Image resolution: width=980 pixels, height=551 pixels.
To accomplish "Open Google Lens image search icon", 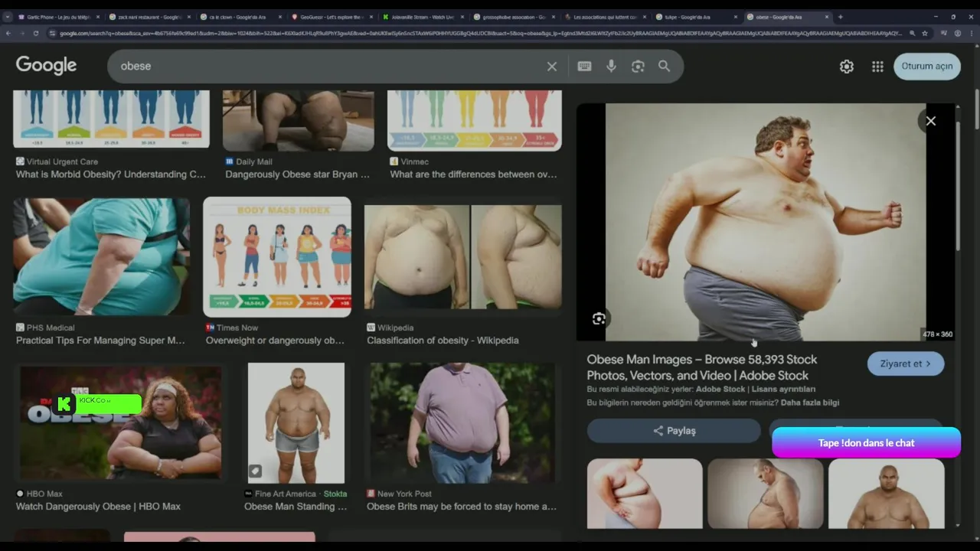I will (x=638, y=67).
